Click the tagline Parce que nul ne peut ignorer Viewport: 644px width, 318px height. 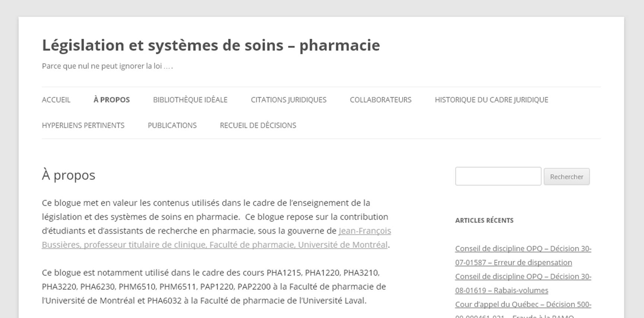pyautogui.click(x=107, y=66)
